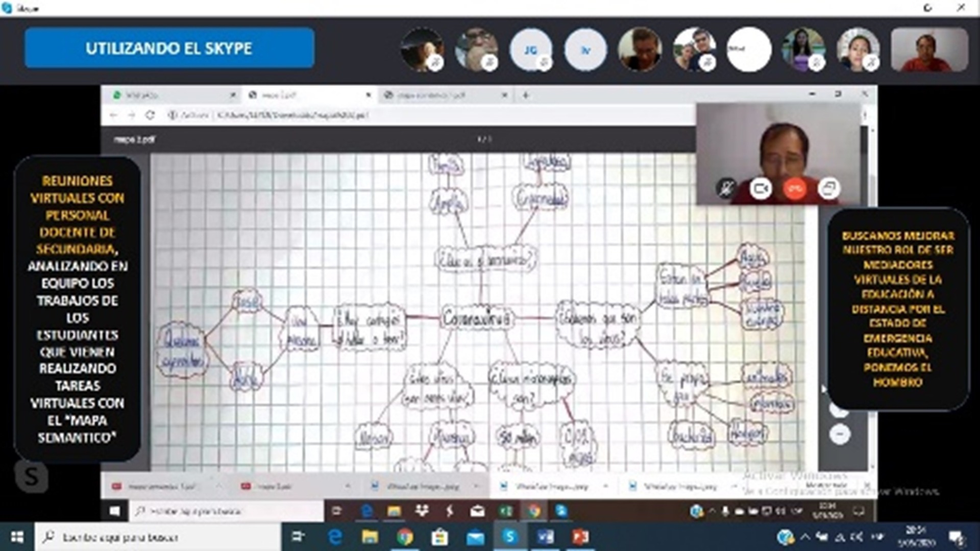
Task: Close the WhatsApp browser tab
Action: click(233, 95)
